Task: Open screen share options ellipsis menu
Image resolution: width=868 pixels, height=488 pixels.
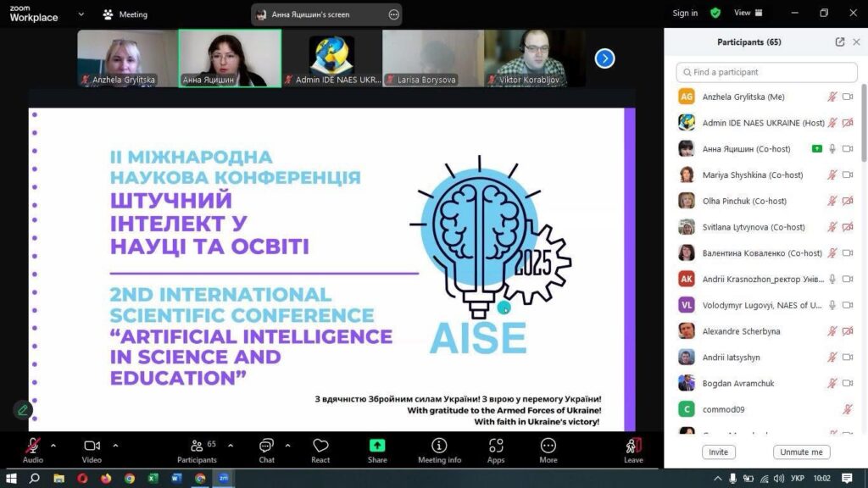Action: pos(393,14)
